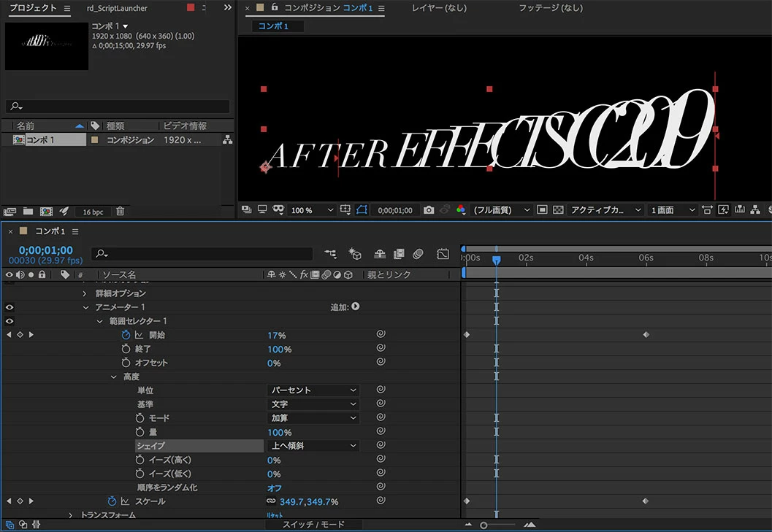Click the show channel RGB icon in viewer

[x=460, y=210]
